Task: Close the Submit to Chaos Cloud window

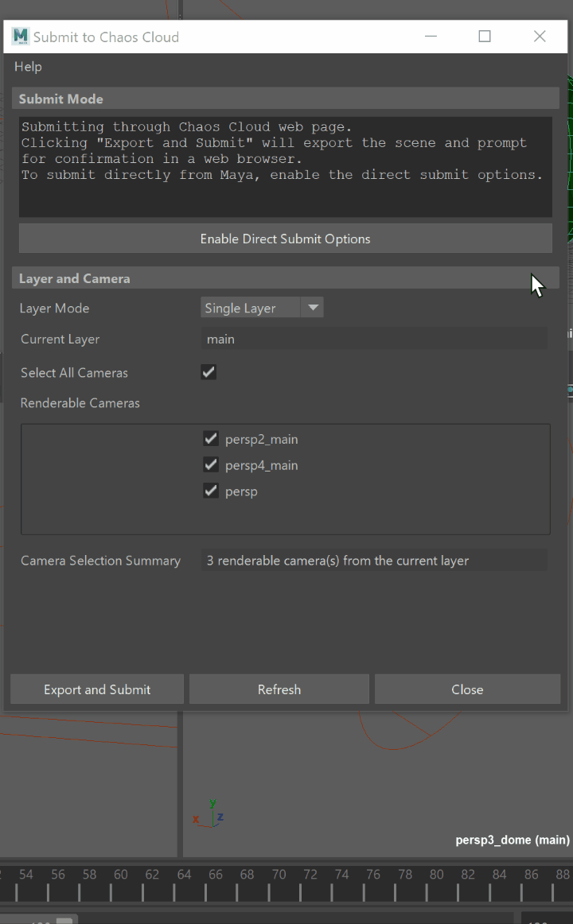Action: 540,37
